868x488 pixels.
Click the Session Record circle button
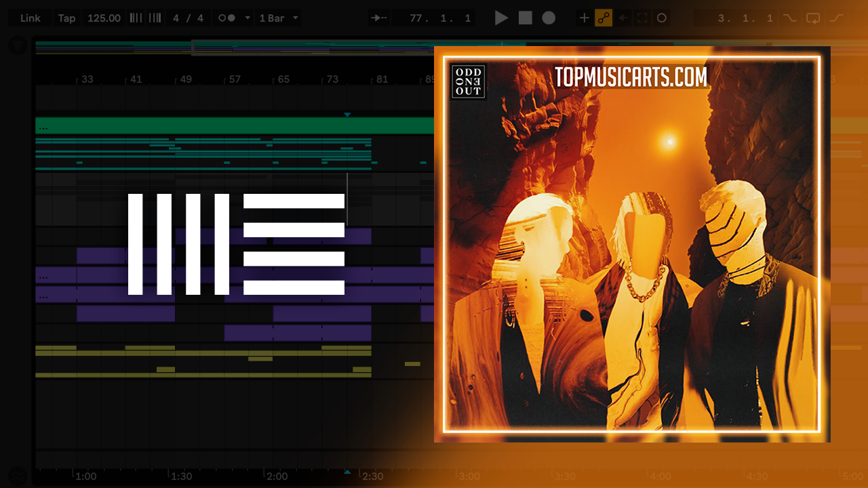coord(662,18)
